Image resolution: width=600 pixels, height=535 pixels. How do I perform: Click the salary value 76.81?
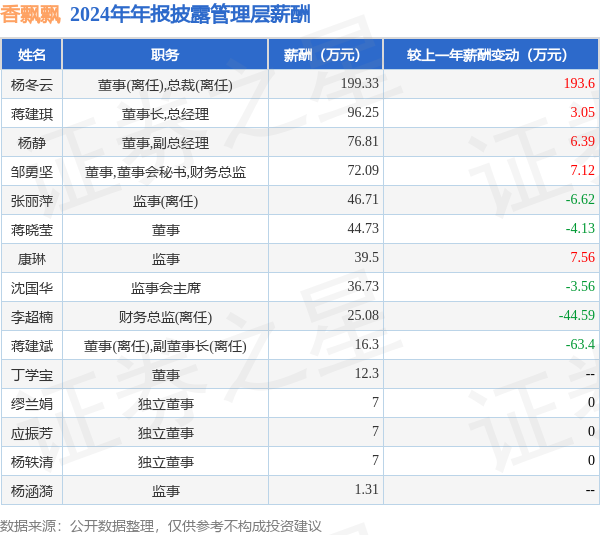coord(363,142)
